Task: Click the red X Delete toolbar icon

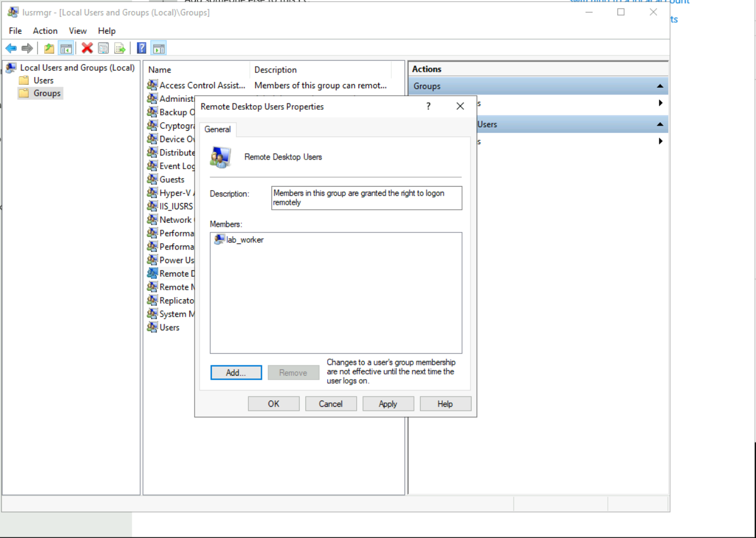Action: pos(87,48)
